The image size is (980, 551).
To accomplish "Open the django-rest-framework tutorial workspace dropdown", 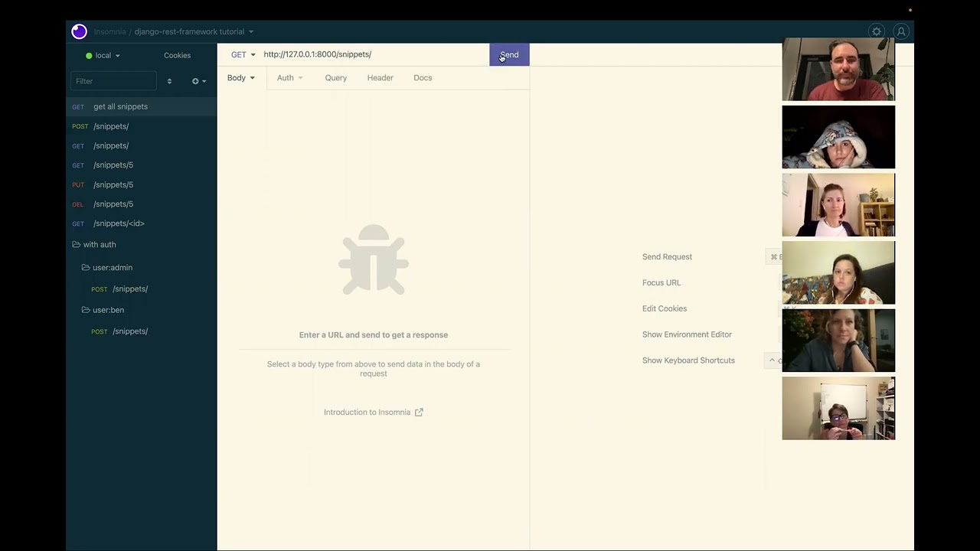I will [194, 31].
